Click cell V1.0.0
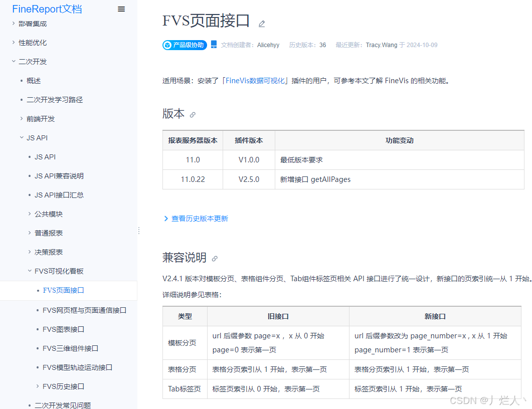The image size is (532, 409). click(x=249, y=160)
